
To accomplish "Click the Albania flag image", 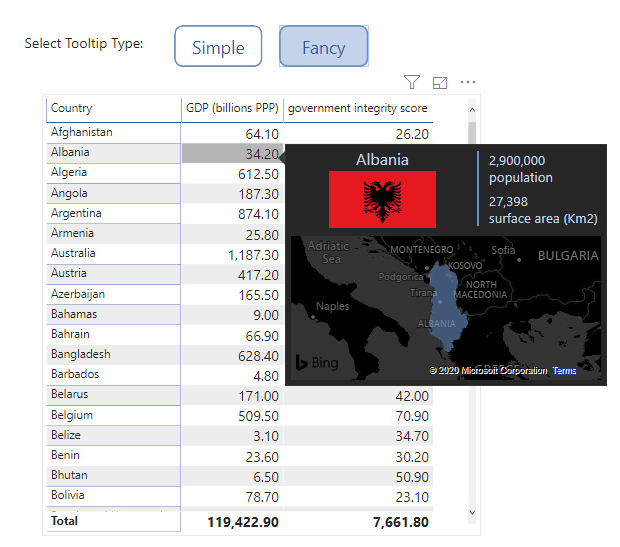I will (x=382, y=199).
